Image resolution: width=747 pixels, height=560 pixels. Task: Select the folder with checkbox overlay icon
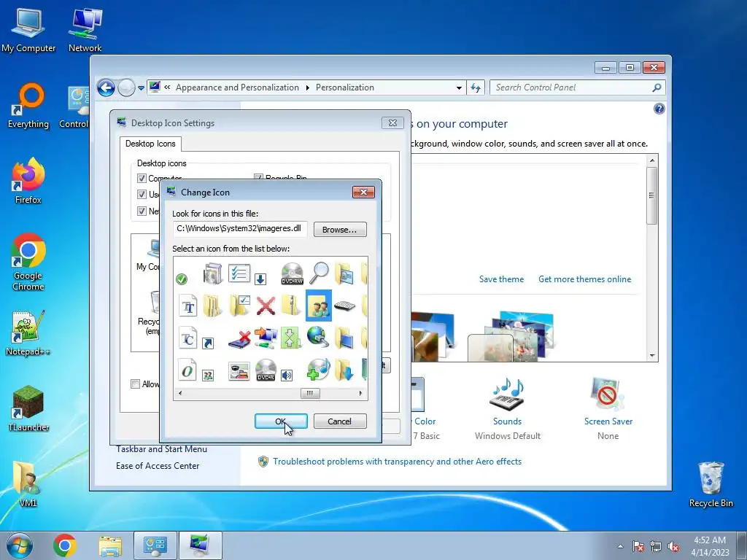pos(239,306)
